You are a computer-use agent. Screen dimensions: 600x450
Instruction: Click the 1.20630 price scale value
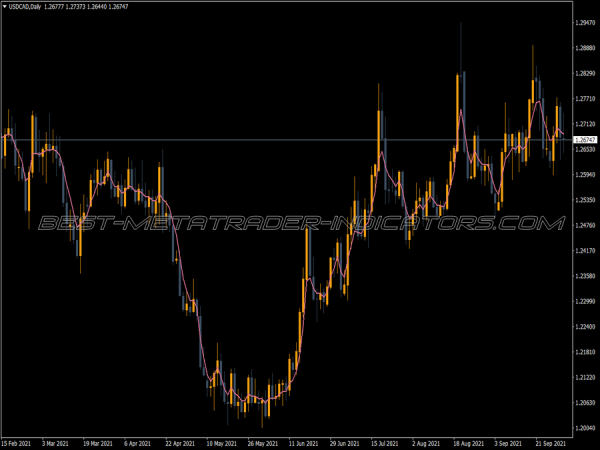pos(585,403)
